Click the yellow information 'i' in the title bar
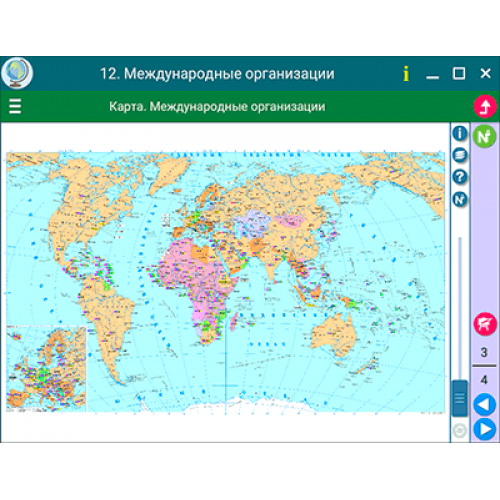Viewport: 500px width, 500px height. pyautogui.click(x=406, y=73)
